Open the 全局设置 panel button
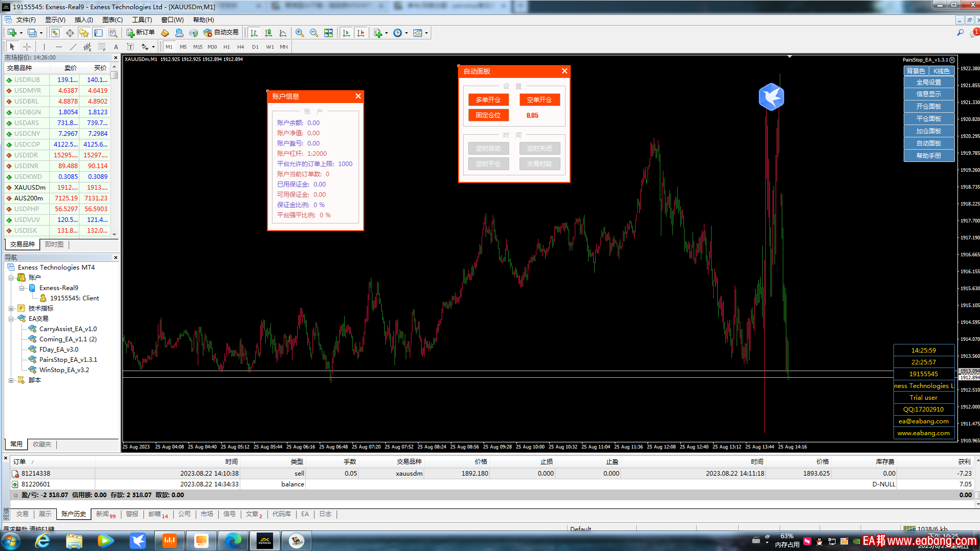The image size is (980, 551). [x=929, y=82]
